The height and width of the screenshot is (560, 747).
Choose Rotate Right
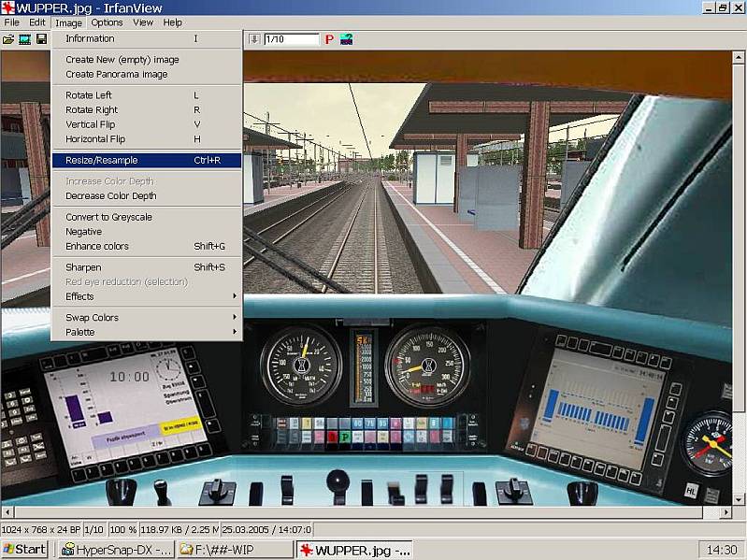147,110
